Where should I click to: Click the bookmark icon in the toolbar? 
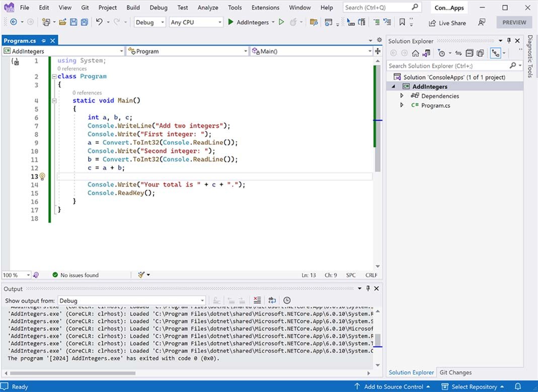click(x=402, y=22)
